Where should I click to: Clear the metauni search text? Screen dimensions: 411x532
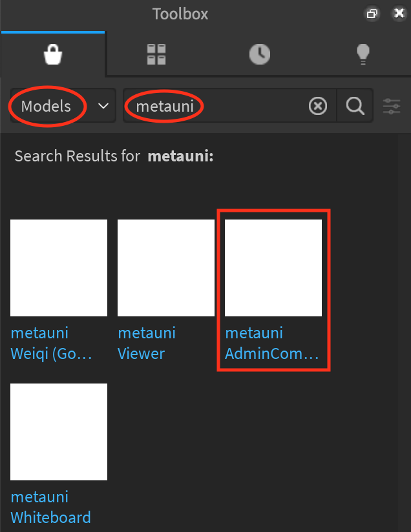318,106
